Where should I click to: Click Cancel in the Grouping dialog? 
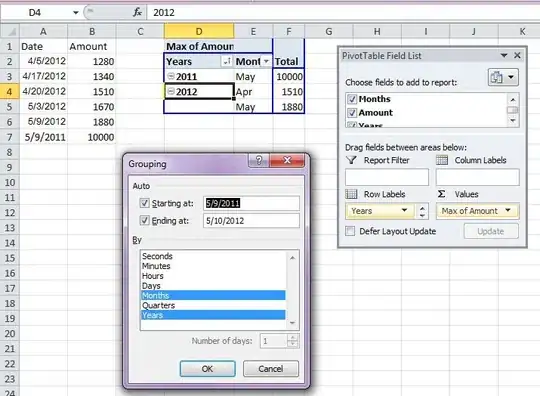[271, 369]
